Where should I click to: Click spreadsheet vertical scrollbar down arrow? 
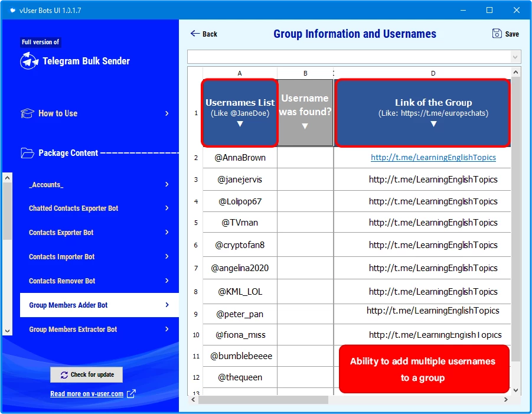[x=515, y=390]
